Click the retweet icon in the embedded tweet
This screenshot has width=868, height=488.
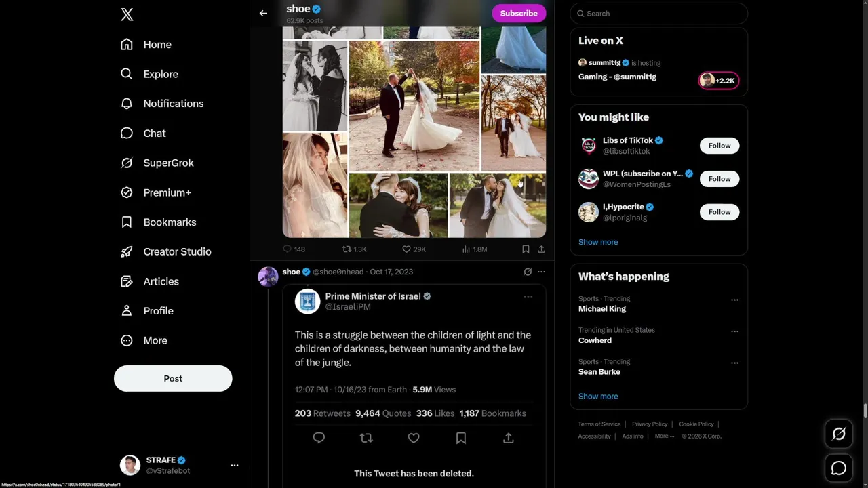(x=366, y=438)
